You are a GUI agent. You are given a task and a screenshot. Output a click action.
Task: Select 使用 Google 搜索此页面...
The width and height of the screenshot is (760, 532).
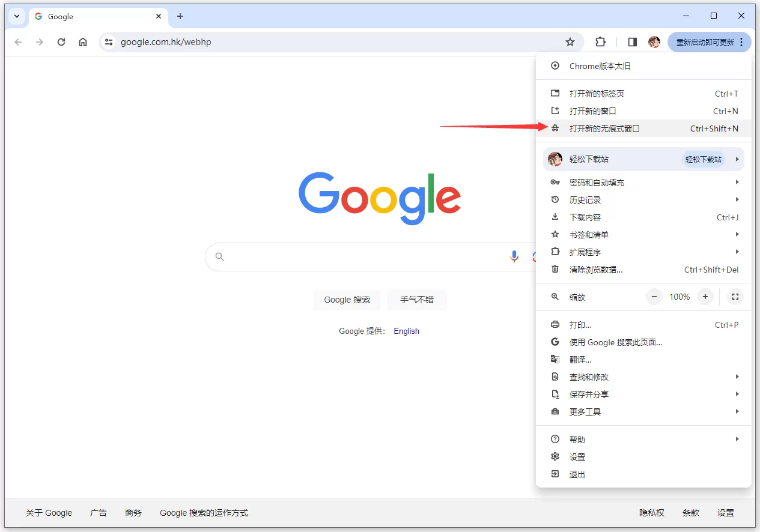tap(643, 342)
